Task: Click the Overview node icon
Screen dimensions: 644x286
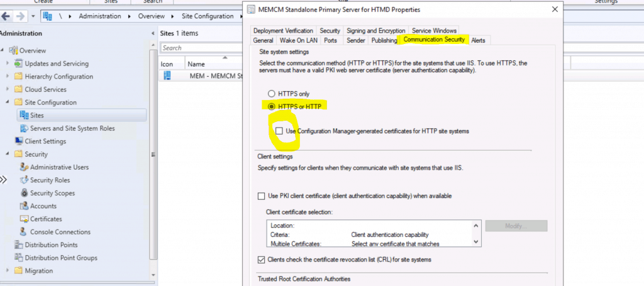Action: pyautogui.click(x=14, y=50)
